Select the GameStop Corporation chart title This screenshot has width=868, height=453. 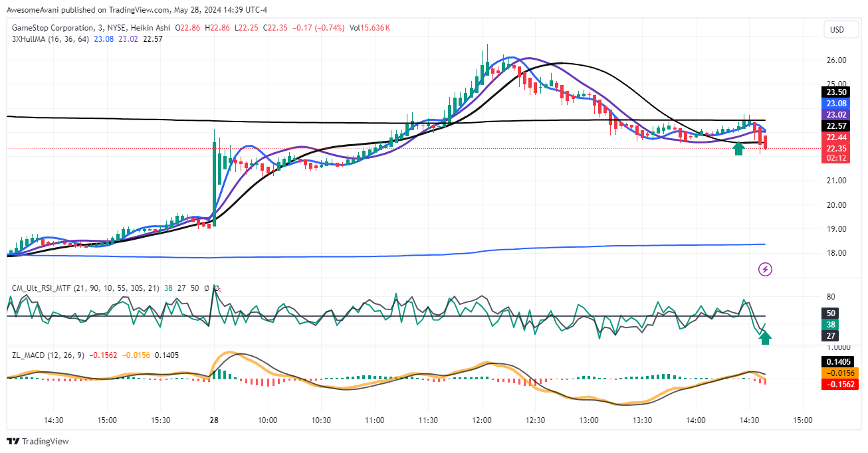(92, 28)
